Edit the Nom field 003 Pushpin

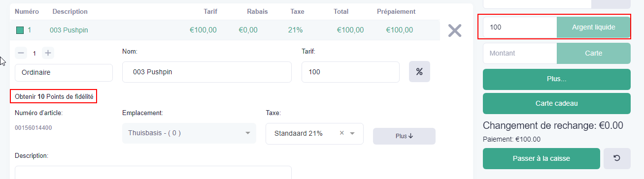[207, 72]
